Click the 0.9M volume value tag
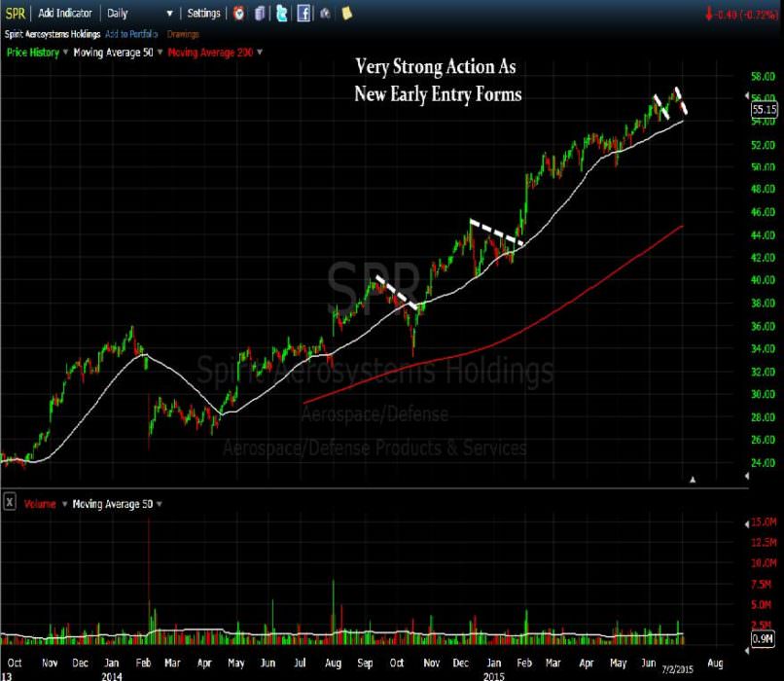 (x=763, y=638)
